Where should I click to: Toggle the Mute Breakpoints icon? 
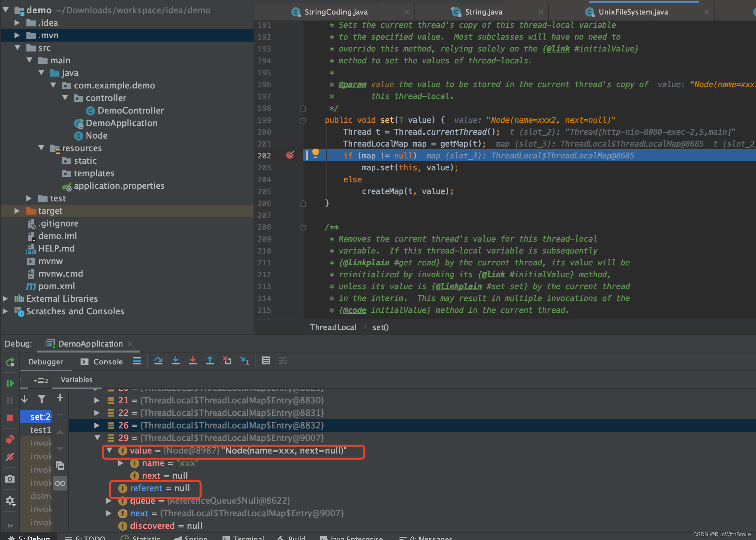click(10, 457)
